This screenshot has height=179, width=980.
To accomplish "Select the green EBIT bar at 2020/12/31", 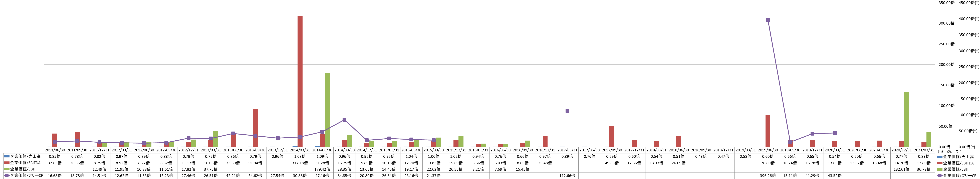I will [907, 120].
